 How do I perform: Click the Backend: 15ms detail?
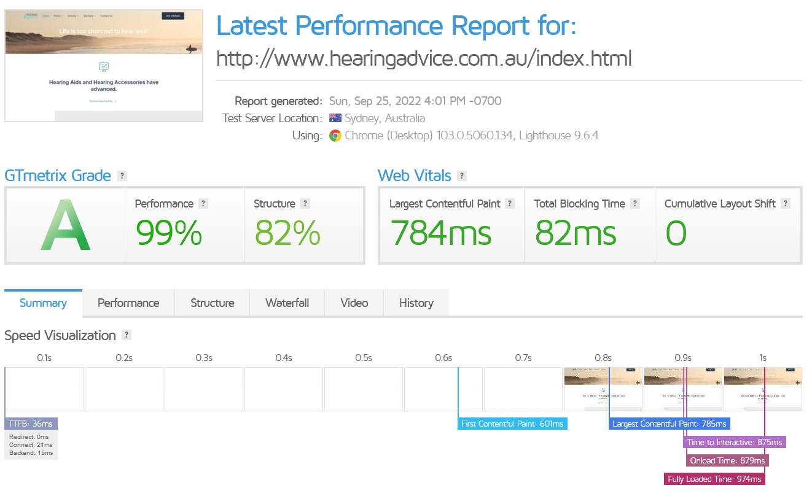coord(31,453)
